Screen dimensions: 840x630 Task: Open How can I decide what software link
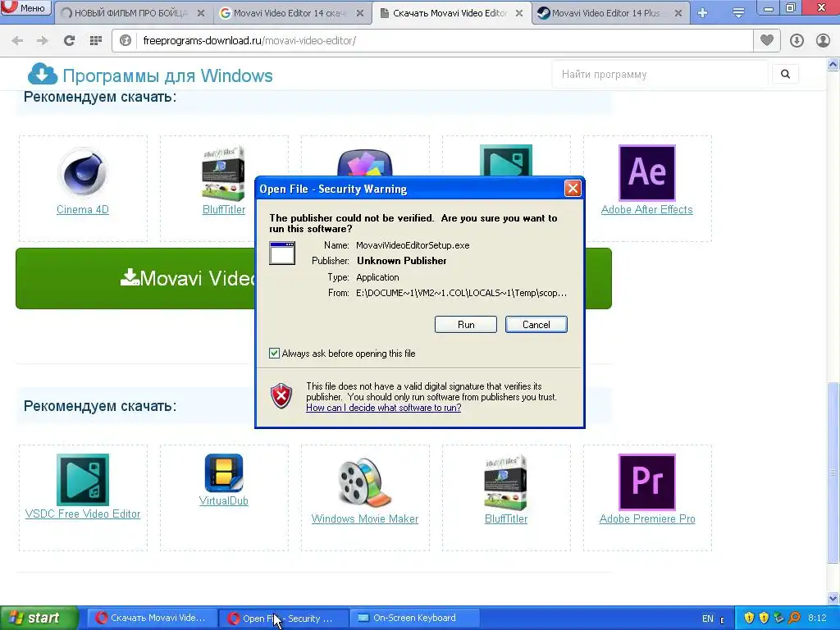pos(384,408)
